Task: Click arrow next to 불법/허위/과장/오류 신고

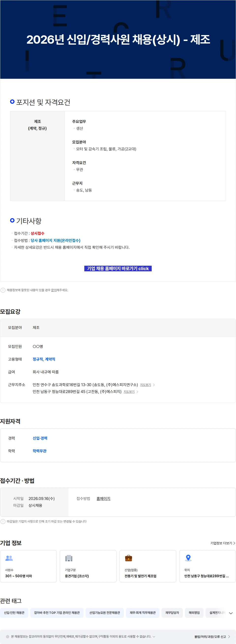Action: [229, 637]
